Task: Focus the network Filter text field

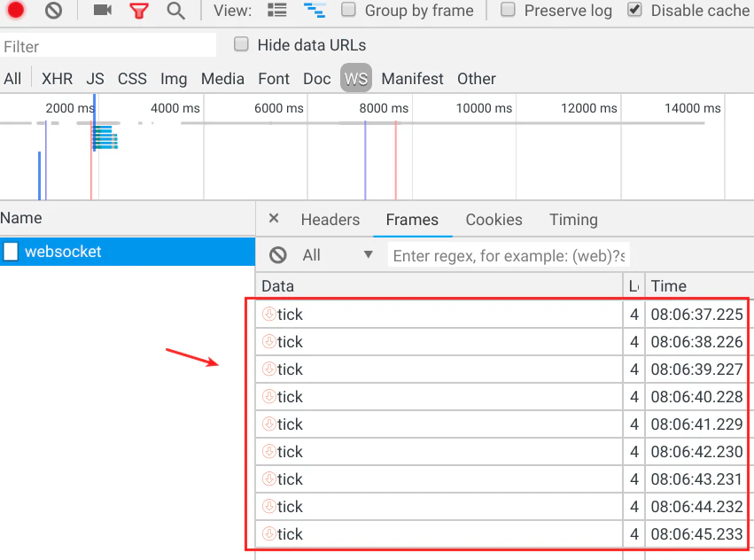Action: tap(108, 46)
